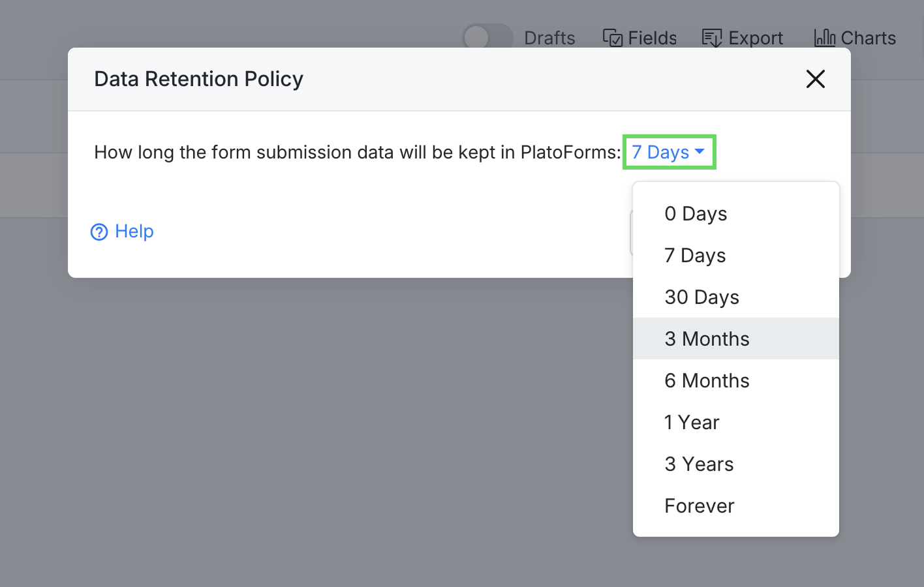Pick the highlighted 3 Months option
The image size is (924, 587).
(x=707, y=339)
